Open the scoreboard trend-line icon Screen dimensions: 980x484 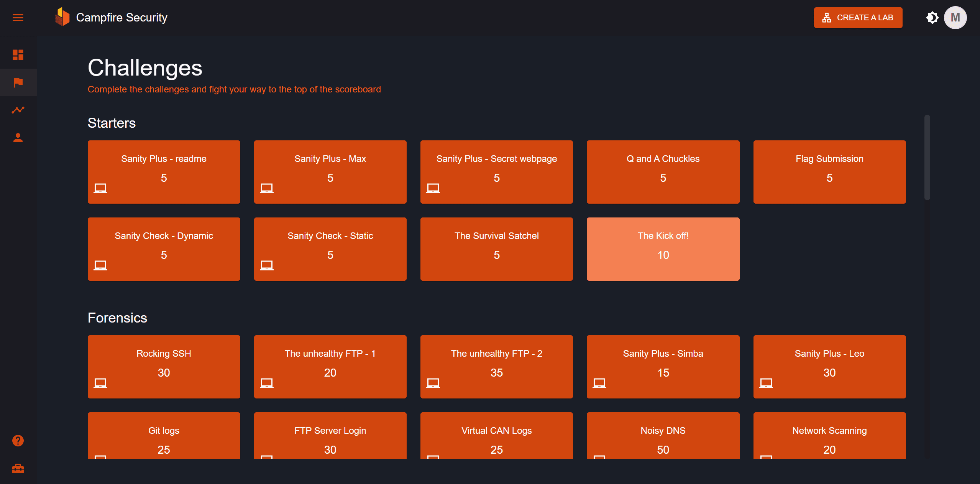[x=18, y=110]
